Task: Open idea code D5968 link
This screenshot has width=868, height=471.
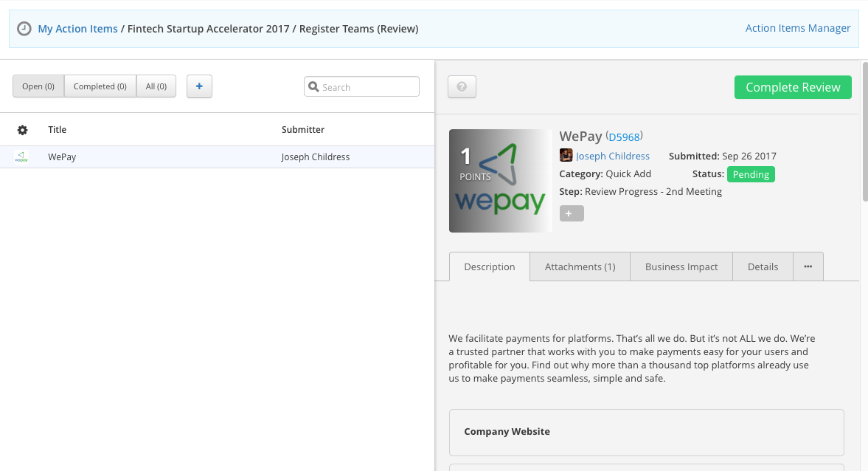Action: click(x=624, y=137)
